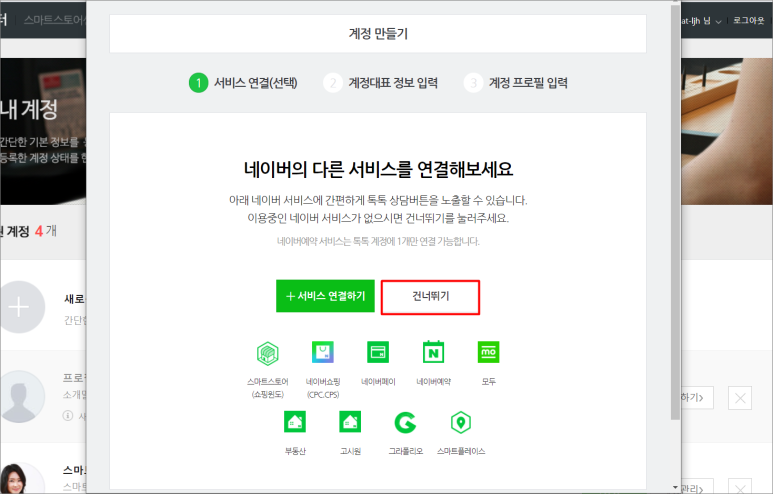Image resolution: width=773 pixels, height=494 pixels.
Task: Click the scrollbar down arrow in the dialog
Action: coord(675,487)
